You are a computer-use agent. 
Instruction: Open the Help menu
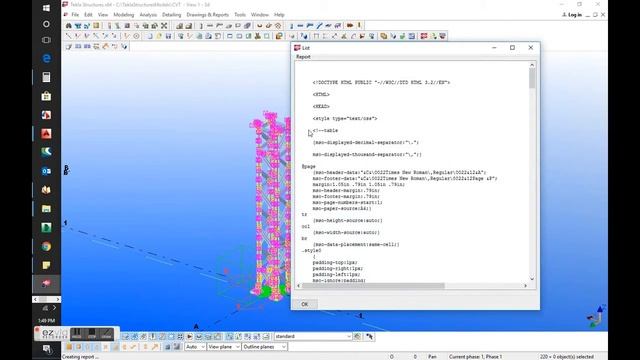click(x=279, y=15)
